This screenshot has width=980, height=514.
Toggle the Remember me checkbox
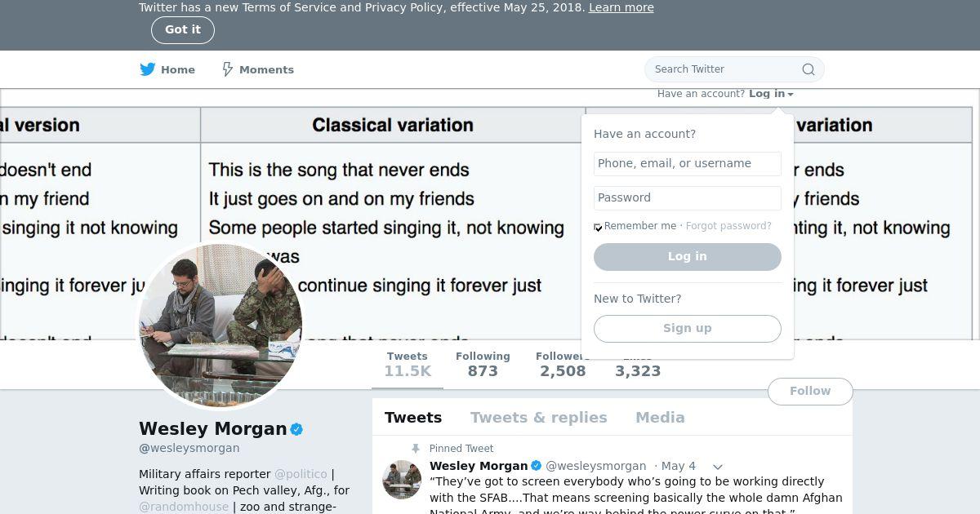(x=598, y=227)
